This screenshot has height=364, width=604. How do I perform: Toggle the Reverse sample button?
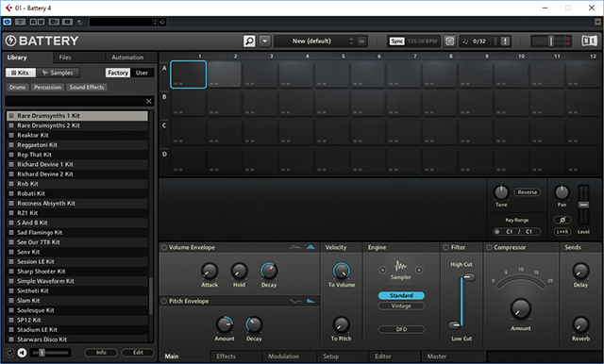coord(527,192)
